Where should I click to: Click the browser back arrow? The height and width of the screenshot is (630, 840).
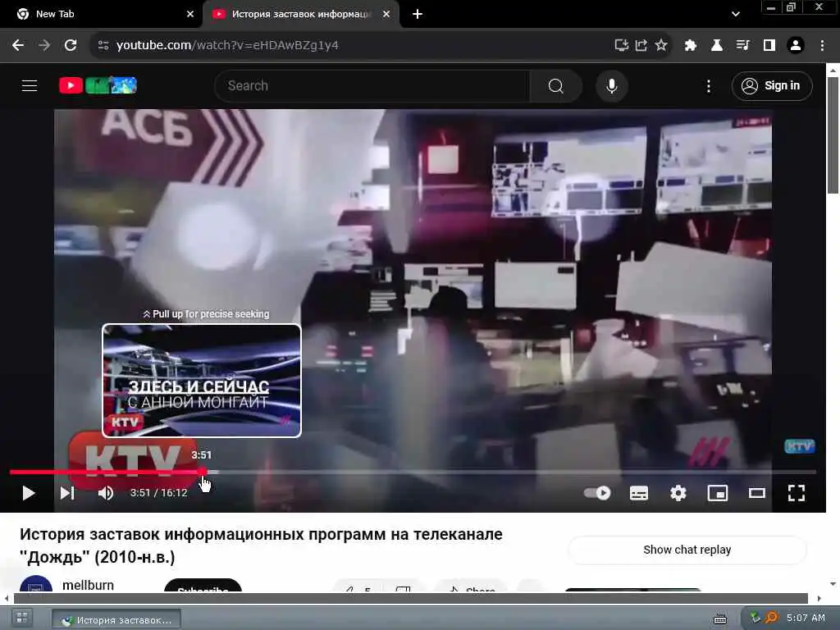pos(18,46)
